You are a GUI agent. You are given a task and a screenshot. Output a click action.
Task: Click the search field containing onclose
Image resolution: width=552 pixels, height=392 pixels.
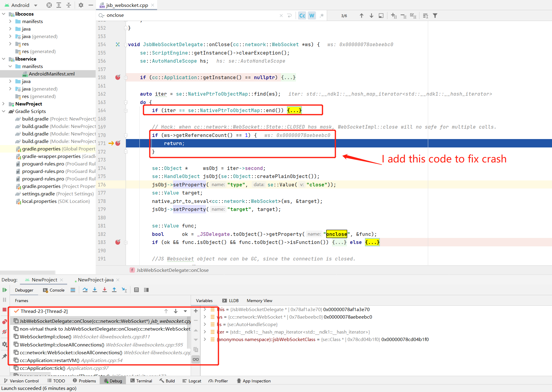[192, 15]
